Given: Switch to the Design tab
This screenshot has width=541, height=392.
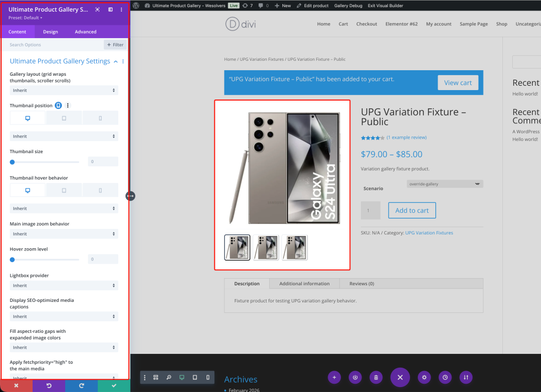Looking at the screenshot, I should click(x=50, y=32).
